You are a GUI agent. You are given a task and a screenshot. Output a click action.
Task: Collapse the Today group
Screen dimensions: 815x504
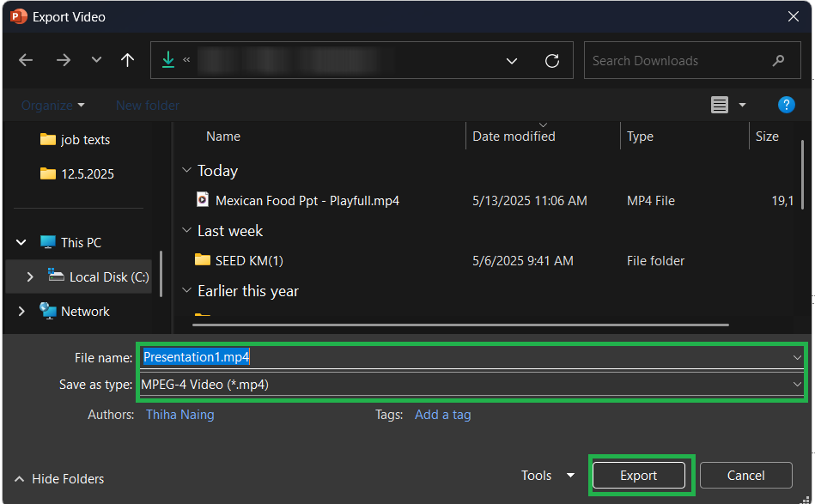[186, 170]
